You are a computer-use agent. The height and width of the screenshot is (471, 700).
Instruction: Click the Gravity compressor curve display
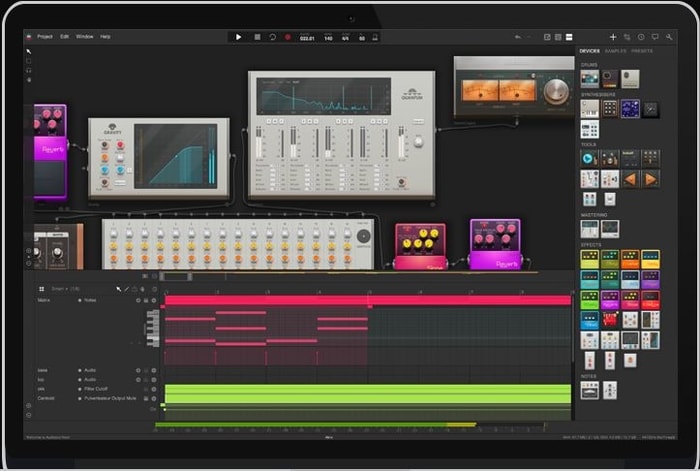pos(175,155)
